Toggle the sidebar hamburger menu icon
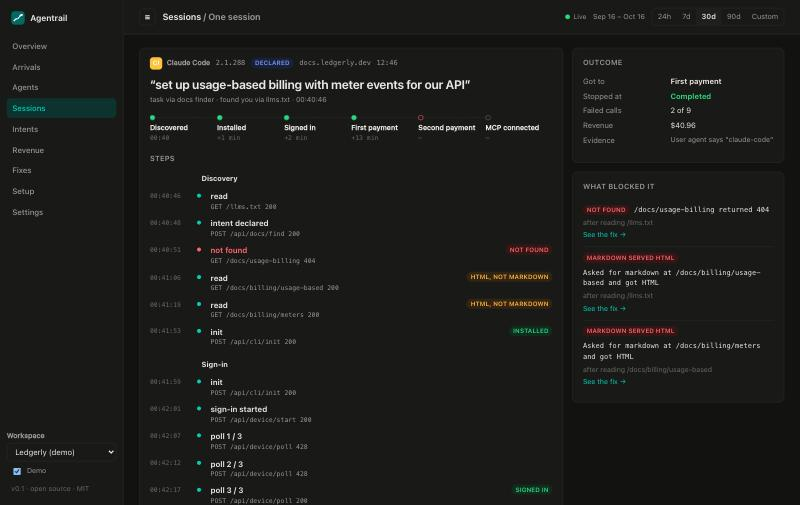The image size is (800, 505). pyautogui.click(x=147, y=17)
